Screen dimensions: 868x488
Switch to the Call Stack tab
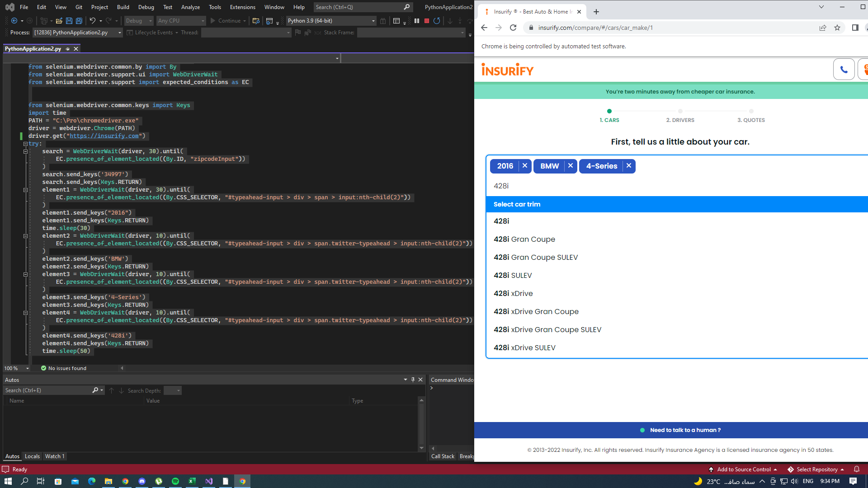443,456
